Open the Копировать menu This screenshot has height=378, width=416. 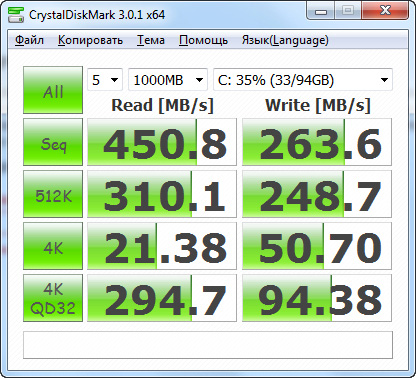90,40
